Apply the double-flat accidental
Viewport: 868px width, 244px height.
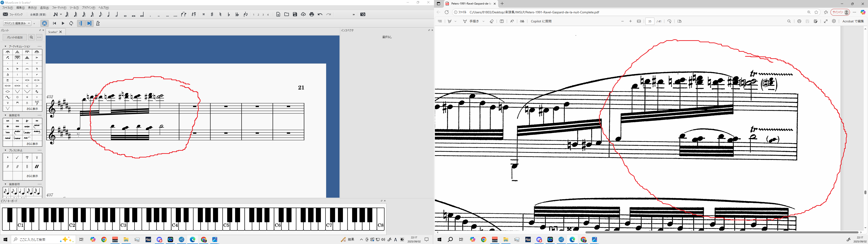pyautogui.click(x=237, y=14)
